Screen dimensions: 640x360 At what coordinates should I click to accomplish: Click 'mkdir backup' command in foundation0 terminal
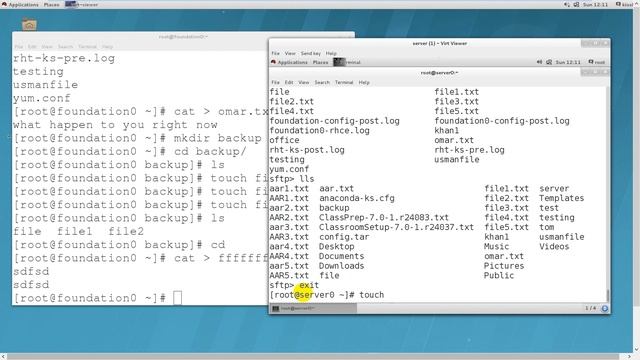[x=218, y=138]
